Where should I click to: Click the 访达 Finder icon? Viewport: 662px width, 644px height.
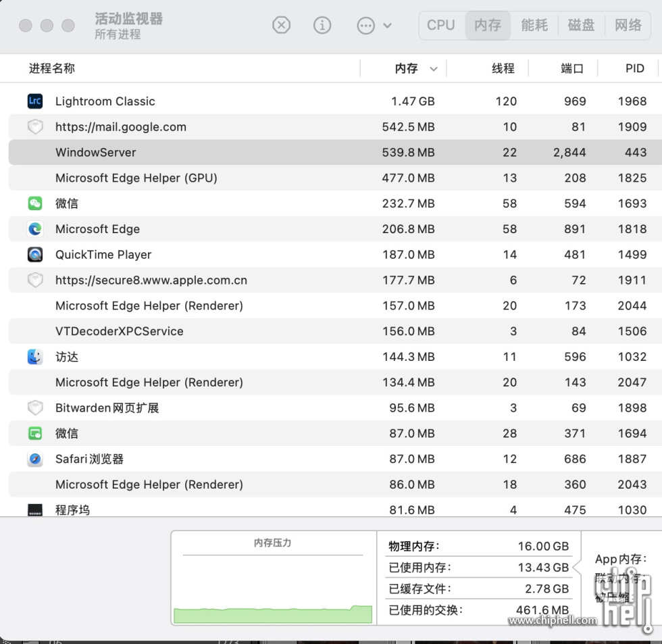pos(35,357)
